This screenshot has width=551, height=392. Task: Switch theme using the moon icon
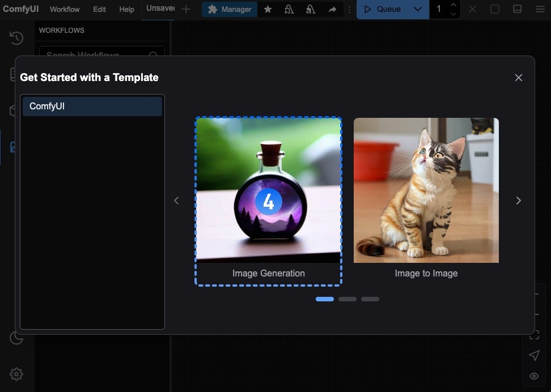click(x=16, y=338)
